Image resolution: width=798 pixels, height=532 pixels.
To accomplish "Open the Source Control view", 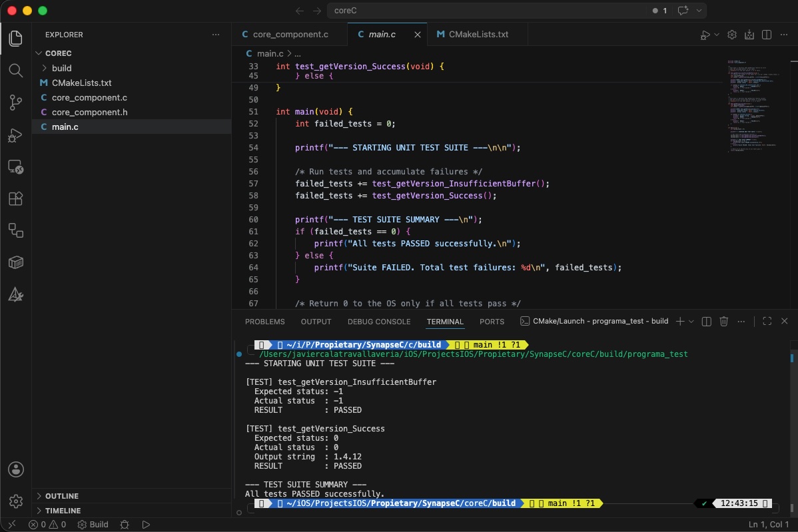I will tap(16, 103).
